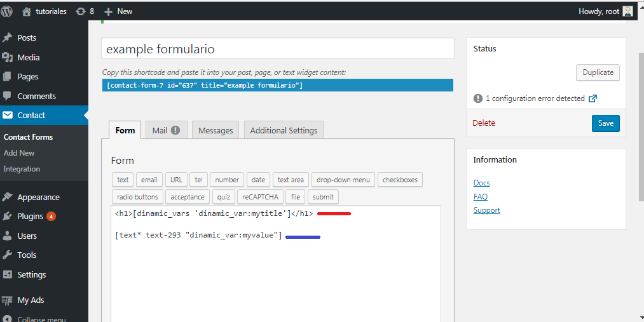This screenshot has width=644, height=322.
Task: Open the WordPress logo menu
Action: point(6,11)
